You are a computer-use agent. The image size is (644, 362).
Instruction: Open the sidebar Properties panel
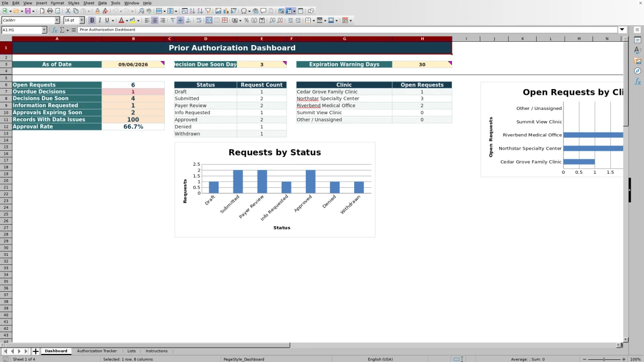tap(638, 40)
